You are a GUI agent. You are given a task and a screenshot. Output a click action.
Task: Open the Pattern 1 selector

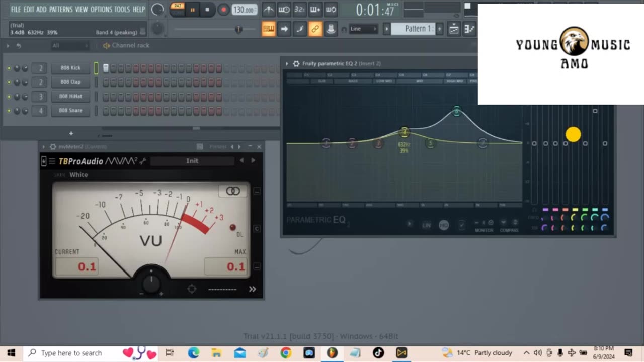(x=413, y=29)
